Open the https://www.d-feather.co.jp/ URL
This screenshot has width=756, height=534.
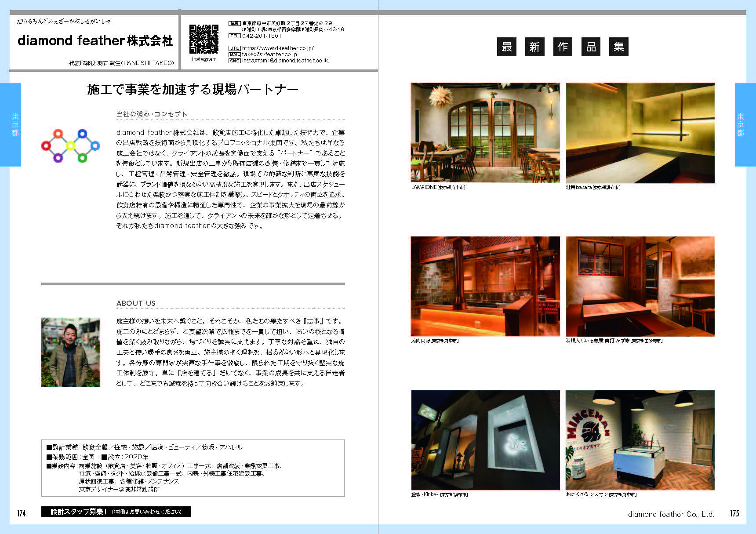click(278, 48)
